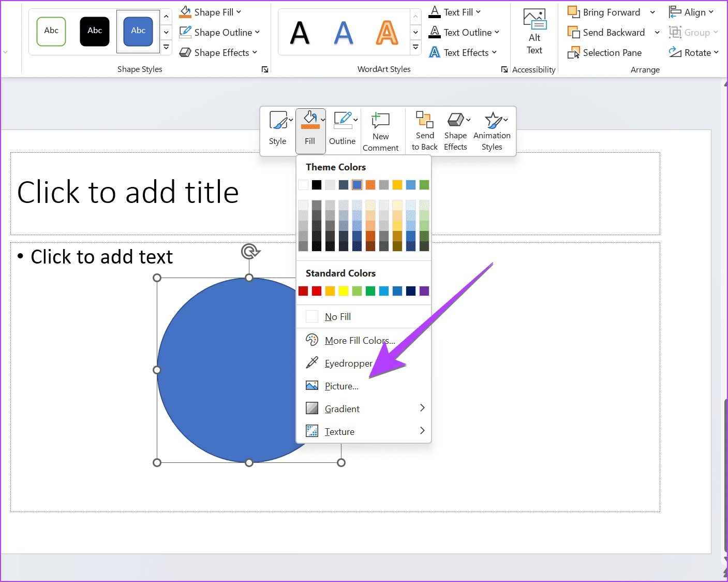Image resolution: width=728 pixels, height=582 pixels.
Task: Choose the orange theme color swatch
Action: [x=370, y=185]
